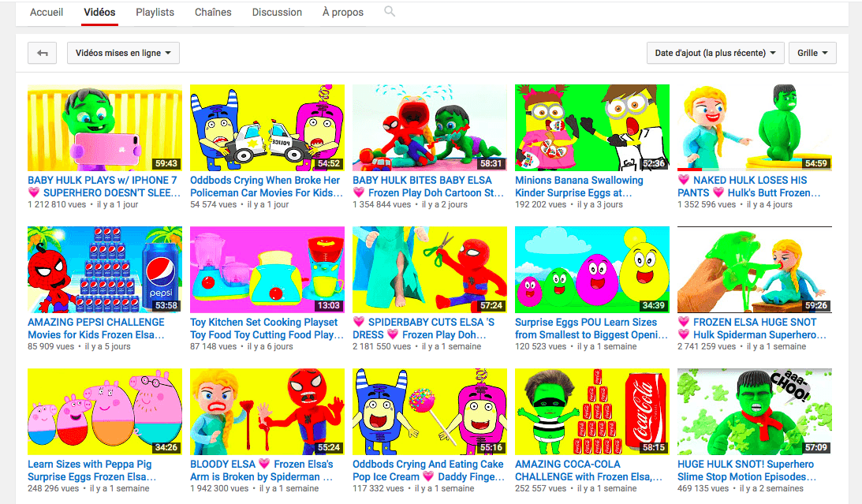This screenshot has width=862, height=504.
Task: Open the Date d'ajout sort dropdown
Action: coord(715,54)
